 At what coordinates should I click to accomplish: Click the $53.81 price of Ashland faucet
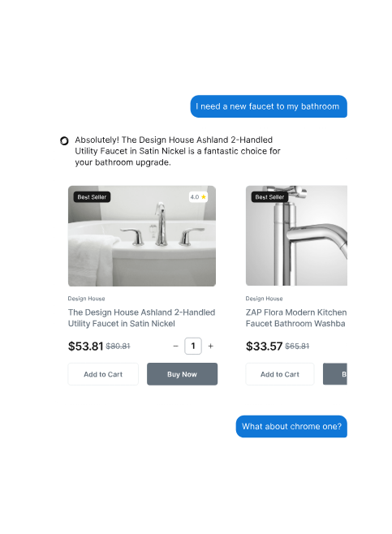tap(86, 346)
